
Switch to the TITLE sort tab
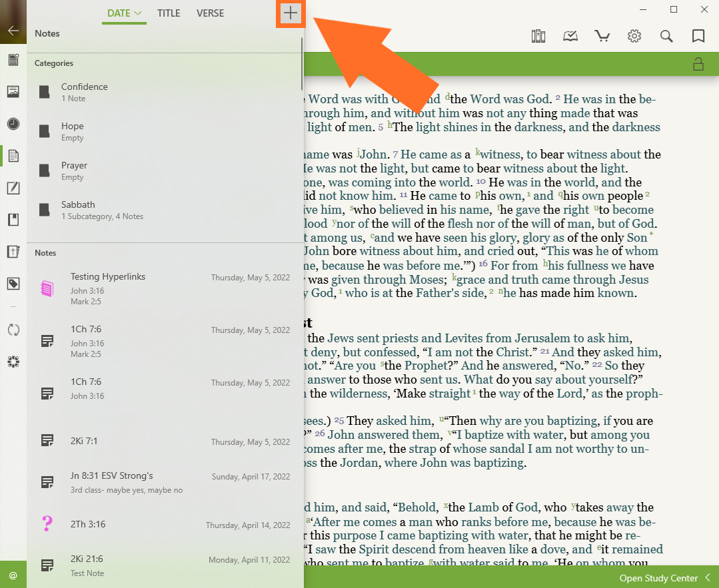[169, 13]
